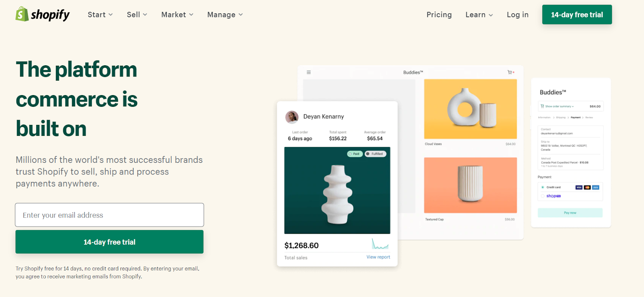Click the cart icon in Buddies storefront
This screenshot has width=644, height=297.
pyautogui.click(x=510, y=73)
